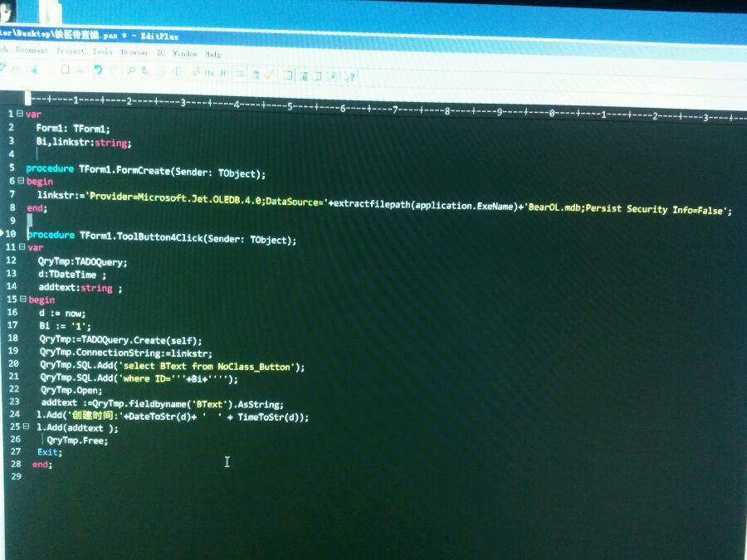Click the first window layout icon
Image resolution: width=747 pixels, height=560 pixels.
coord(288,75)
